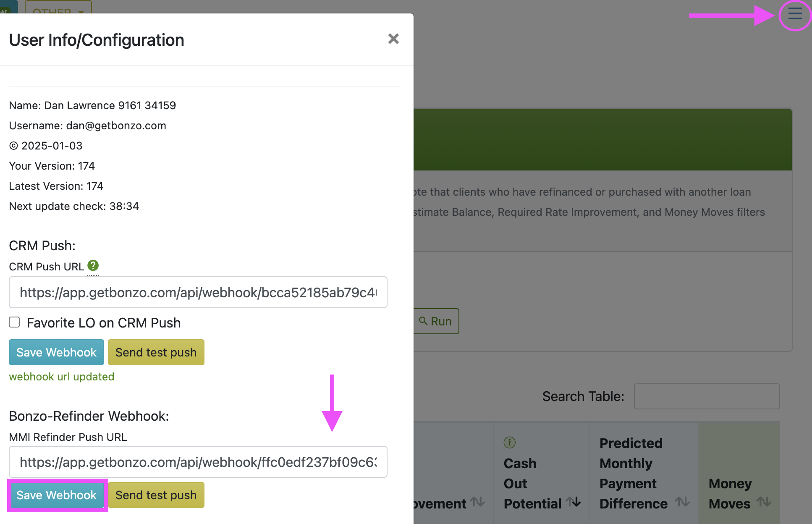
Task: Open the OTHER dropdown menu
Action: point(58,11)
